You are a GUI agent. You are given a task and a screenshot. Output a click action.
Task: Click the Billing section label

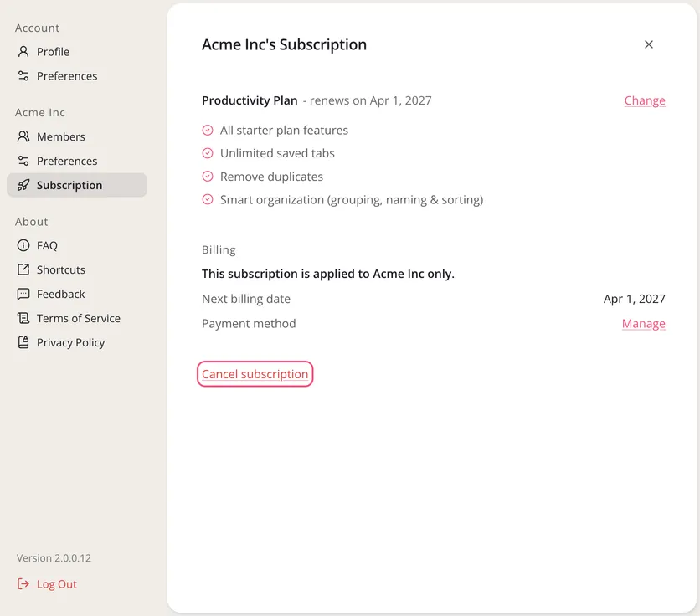pos(219,250)
